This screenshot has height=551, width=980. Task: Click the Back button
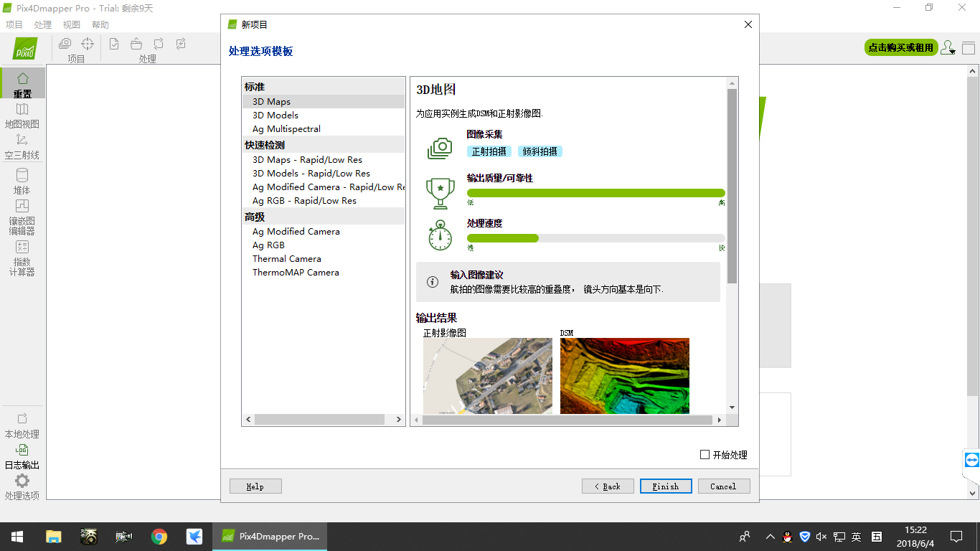pyautogui.click(x=608, y=486)
